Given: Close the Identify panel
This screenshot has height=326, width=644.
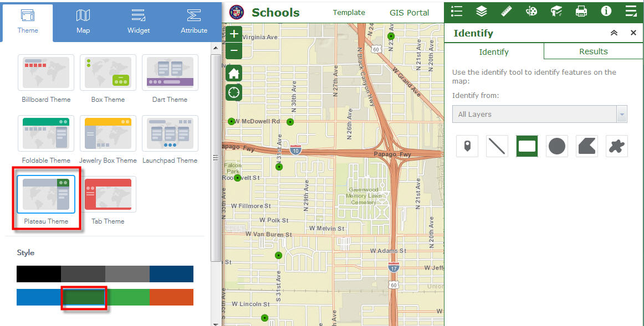Looking at the screenshot, I should pyautogui.click(x=633, y=33).
